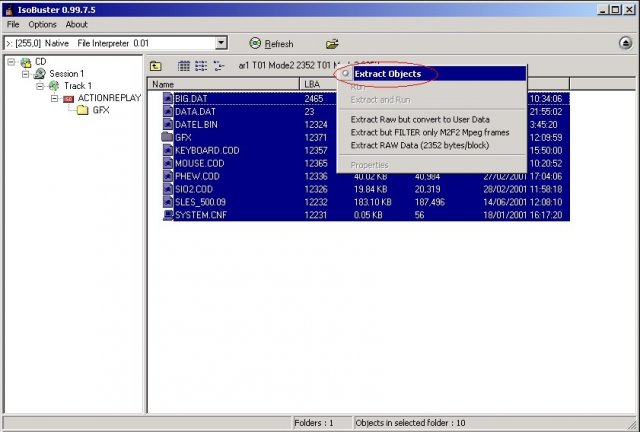Image resolution: width=640 pixels, height=432 pixels.
Task: Sort by the Name column header
Action: point(224,85)
